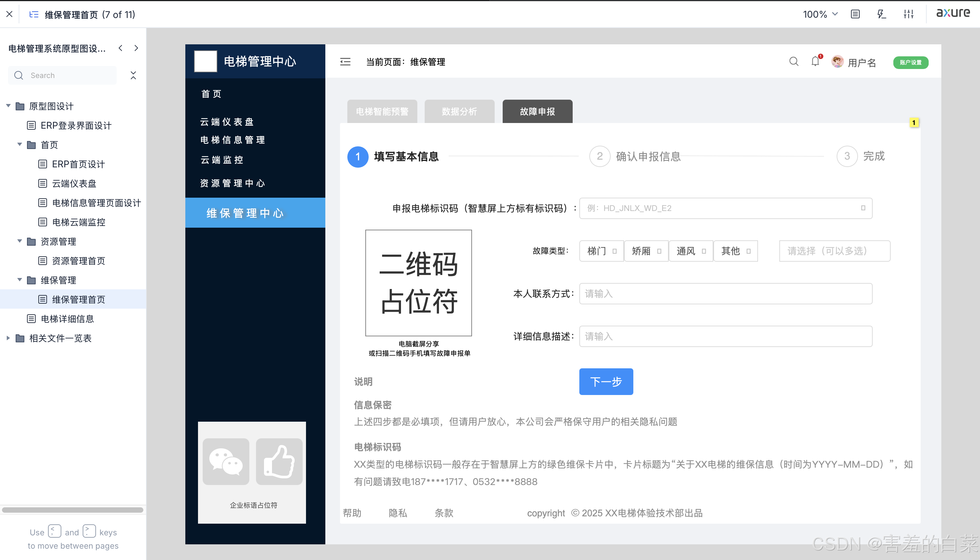Select the 通风 fault type checkbox
980x560 pixels.
[703, 251]
